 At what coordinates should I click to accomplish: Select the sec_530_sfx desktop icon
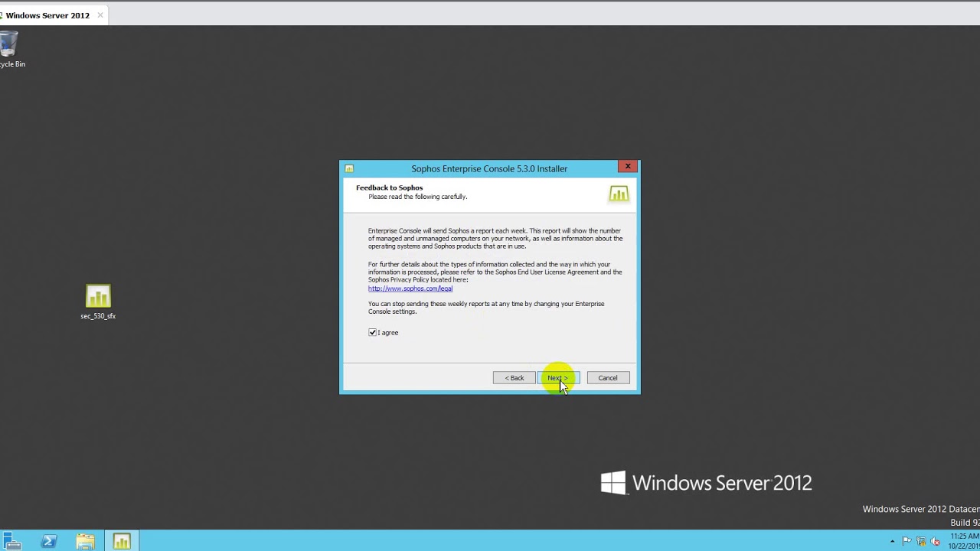[x=98, y=302]
